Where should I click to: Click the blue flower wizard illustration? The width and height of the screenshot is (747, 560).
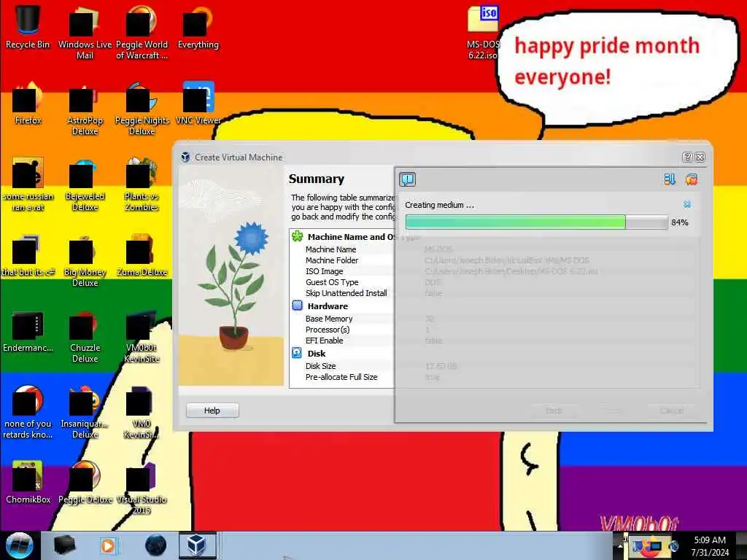tap(231, 275)
